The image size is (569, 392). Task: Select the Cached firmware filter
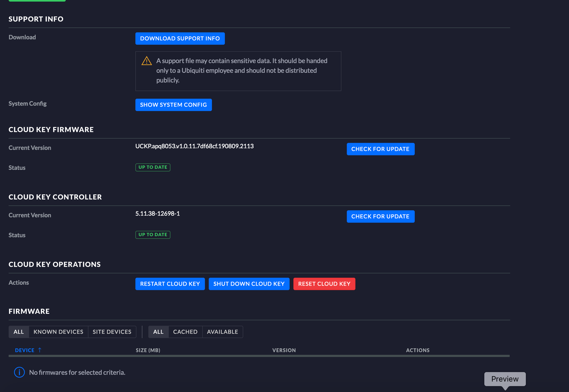pyautogui.click(x=185, y=331)
